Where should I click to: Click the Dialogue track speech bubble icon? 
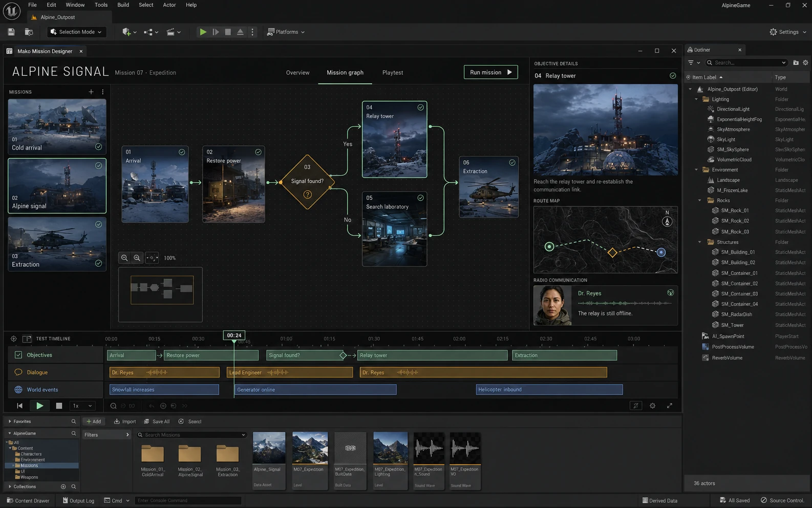tap(18, 372)
